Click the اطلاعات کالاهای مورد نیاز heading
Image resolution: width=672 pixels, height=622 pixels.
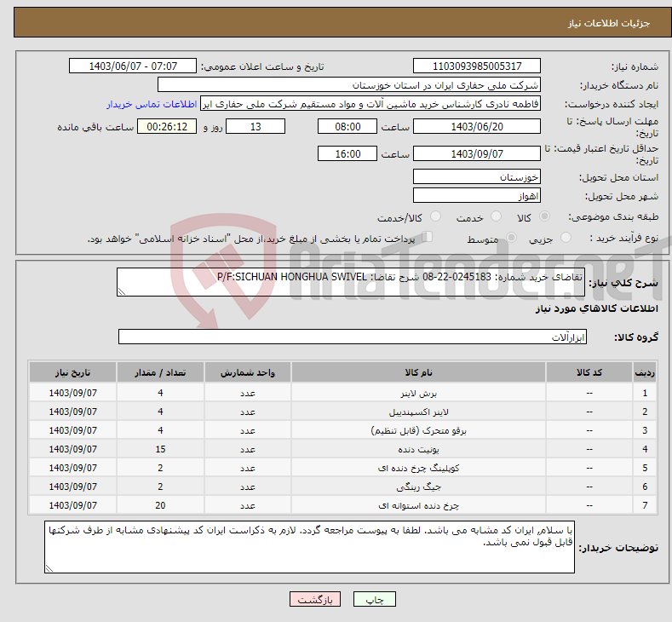coord(596,308)
